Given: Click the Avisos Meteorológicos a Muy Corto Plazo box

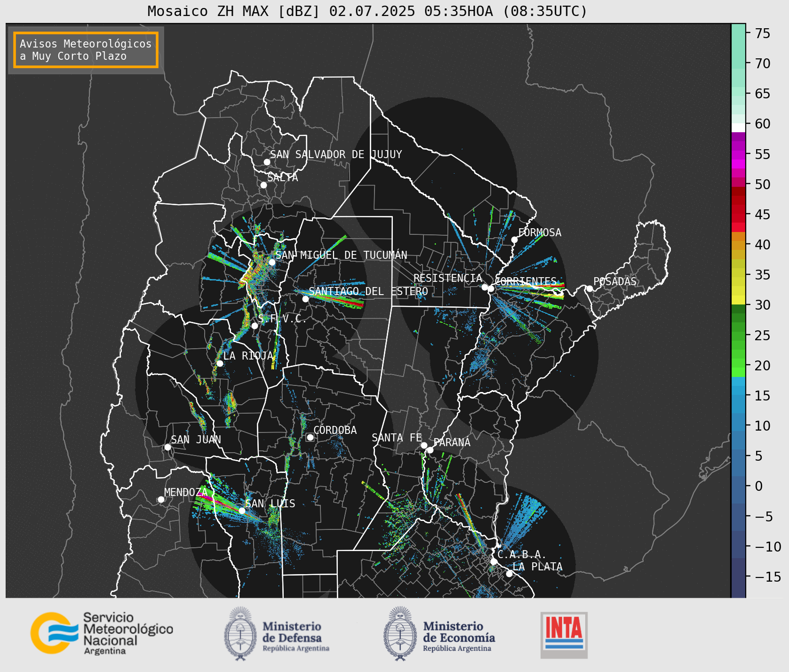Looking at the screenshot, I should click(86, 50).
